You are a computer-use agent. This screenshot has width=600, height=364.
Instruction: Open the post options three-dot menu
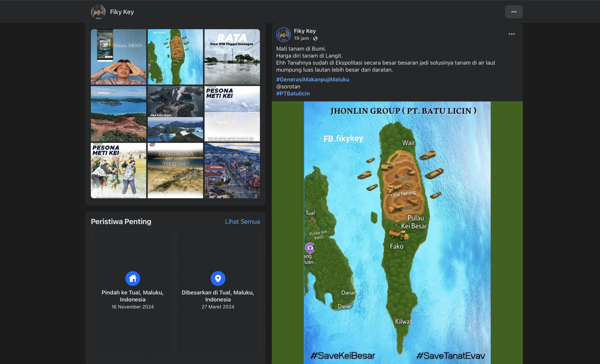[x=511, y=34]
